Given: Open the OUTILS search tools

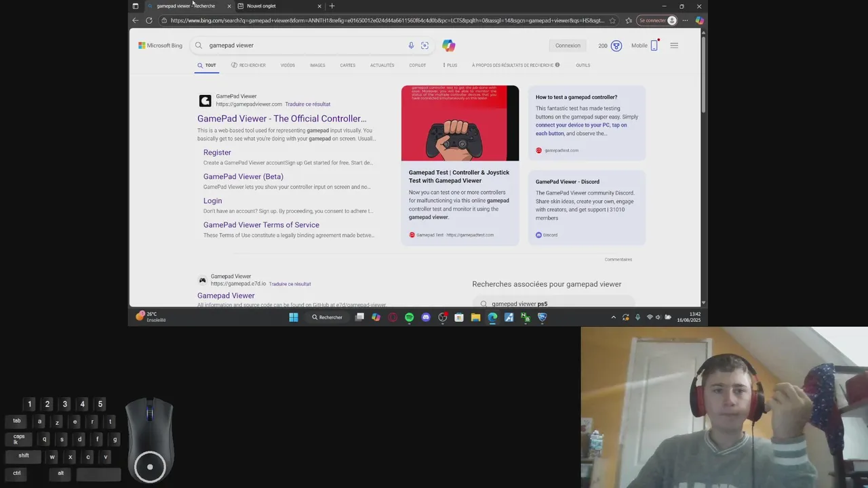Looking at the screenshot, I should (x=583, y=65).
